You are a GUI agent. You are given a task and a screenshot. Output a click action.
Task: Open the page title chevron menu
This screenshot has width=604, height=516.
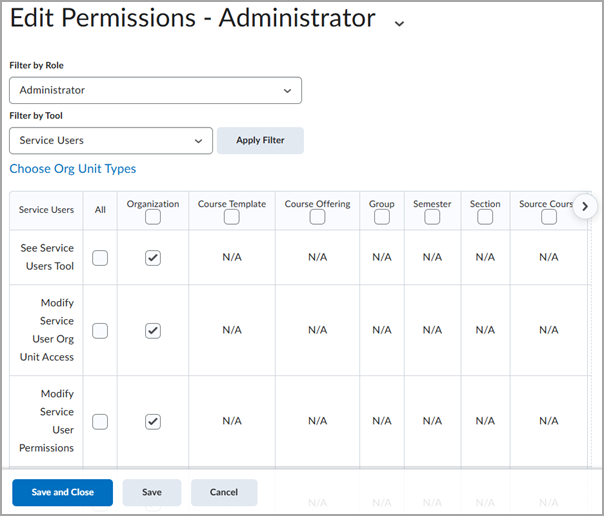tap(399, 23)
